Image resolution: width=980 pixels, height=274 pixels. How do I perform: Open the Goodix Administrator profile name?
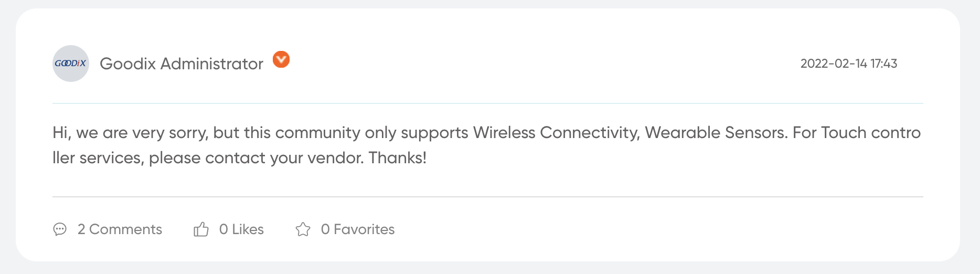click(x=182, y=64)
